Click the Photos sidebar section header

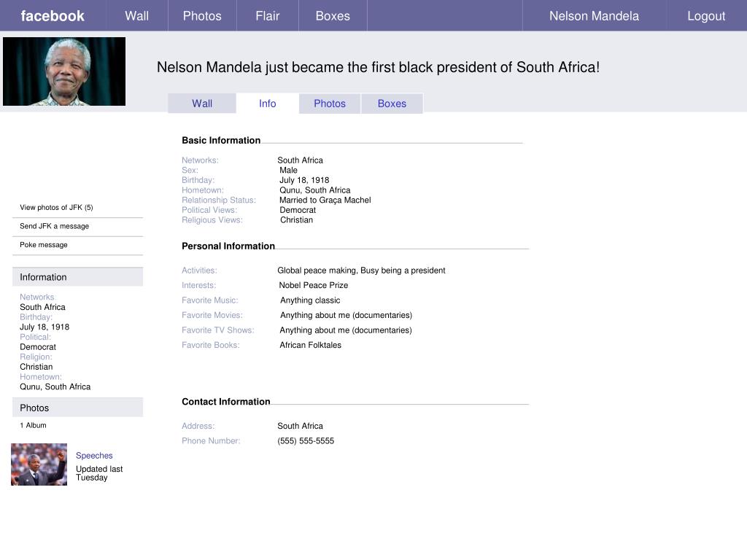click(x=77, y=408)
